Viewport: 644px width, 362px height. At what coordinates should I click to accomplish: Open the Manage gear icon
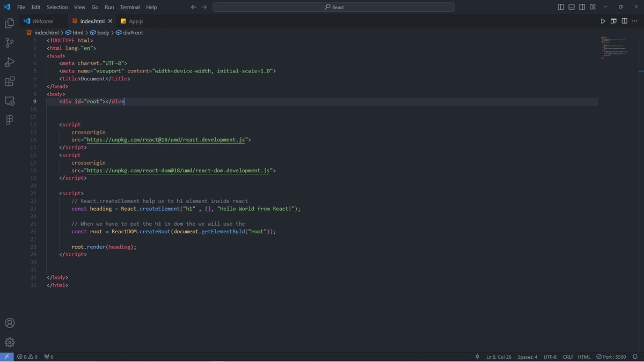(9, 342)
